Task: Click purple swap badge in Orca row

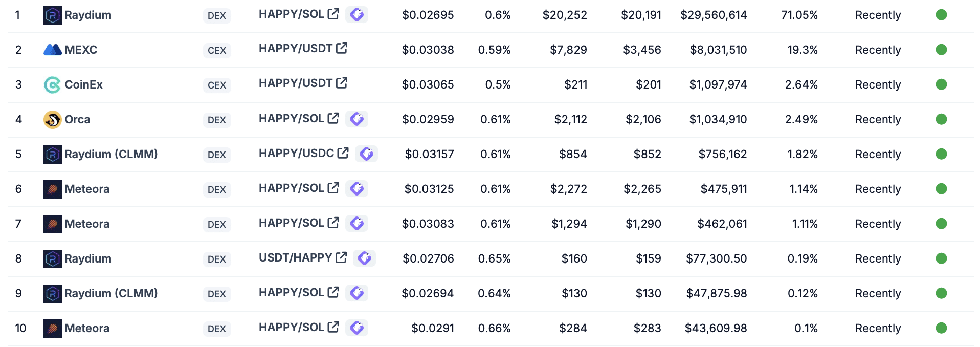Action: 357,119
